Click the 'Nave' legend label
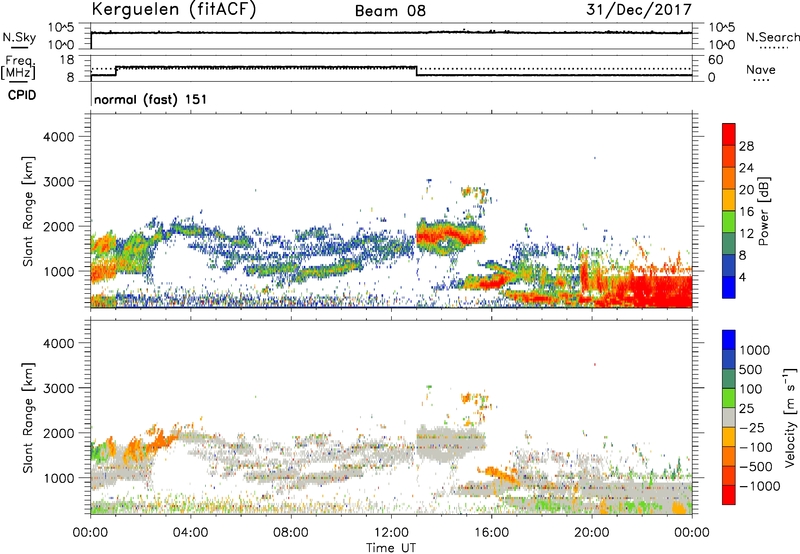The width and height of the screenshot is (800, 554). 761,69
